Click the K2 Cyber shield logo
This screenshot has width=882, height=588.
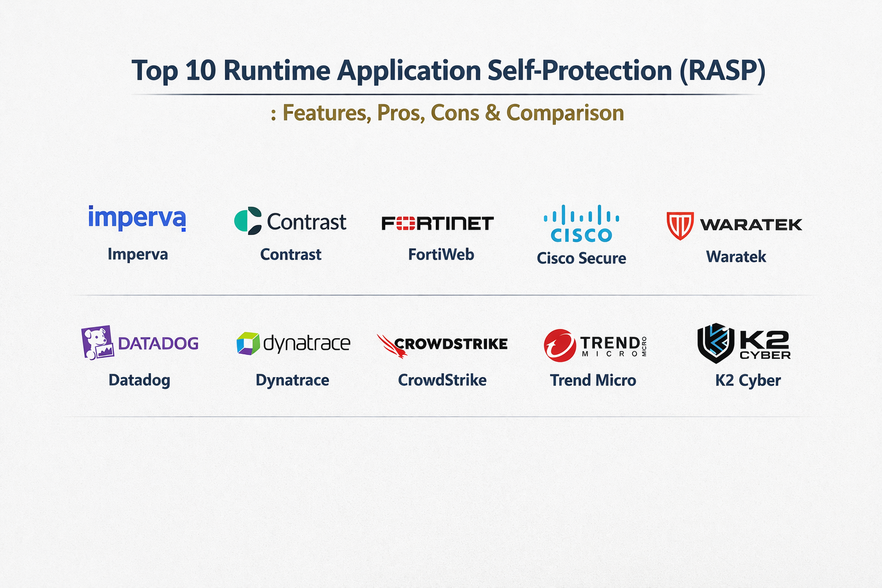click(715, 344)
